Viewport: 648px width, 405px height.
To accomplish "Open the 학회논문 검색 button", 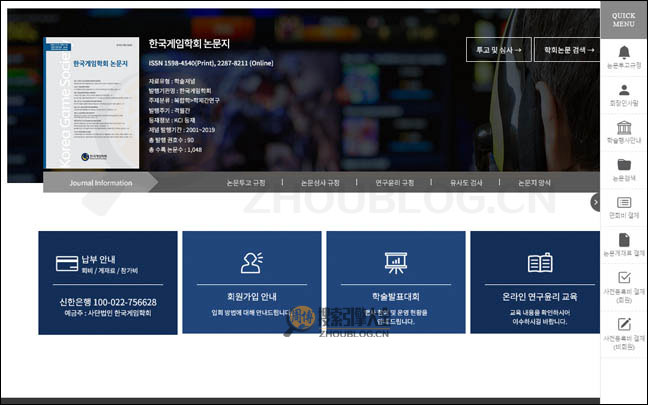I will (x=567, y=50).
